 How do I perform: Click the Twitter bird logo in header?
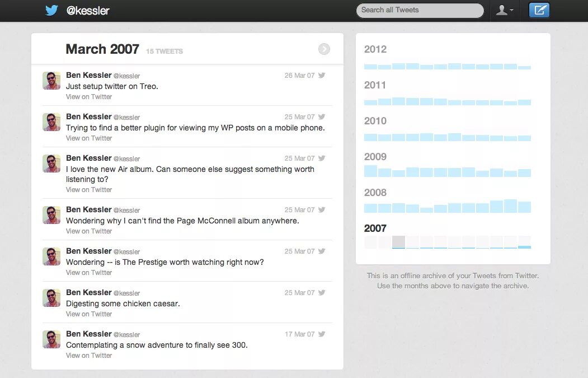click(x=51, y=10)
